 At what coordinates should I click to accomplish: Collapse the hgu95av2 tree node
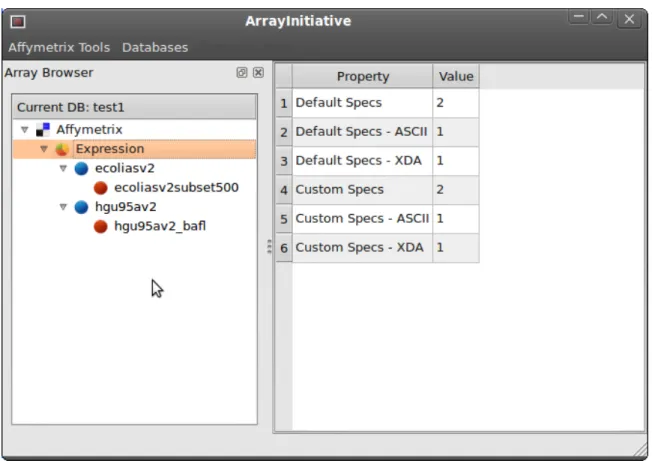(63, 207)
